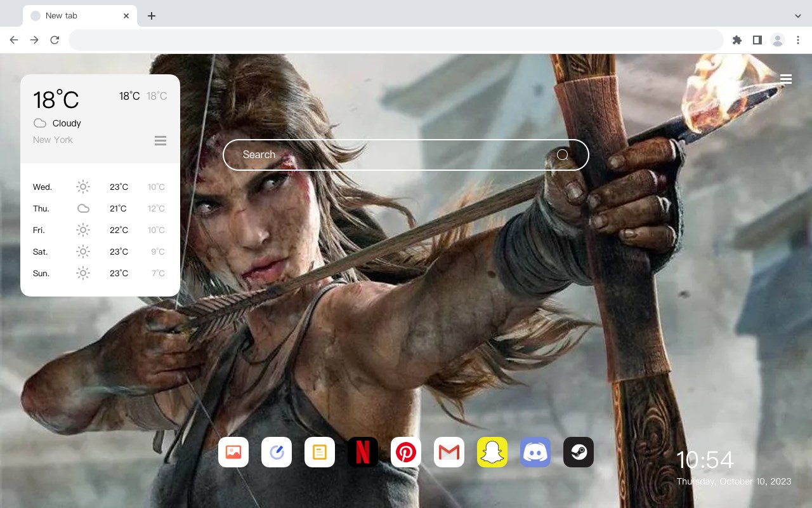Open the Gmail shortcut
Screen dimensions: 812x508
point(449,452)
